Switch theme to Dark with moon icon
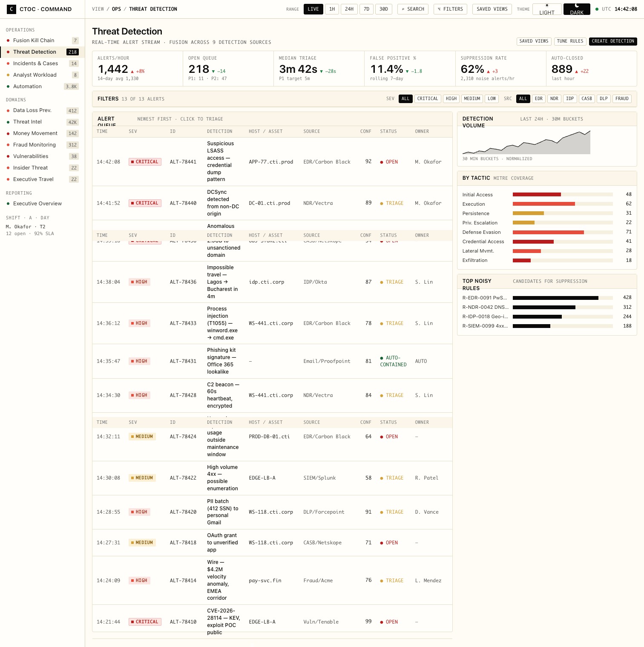The width and height of the screenshot is (644, 647). point(577,9)
